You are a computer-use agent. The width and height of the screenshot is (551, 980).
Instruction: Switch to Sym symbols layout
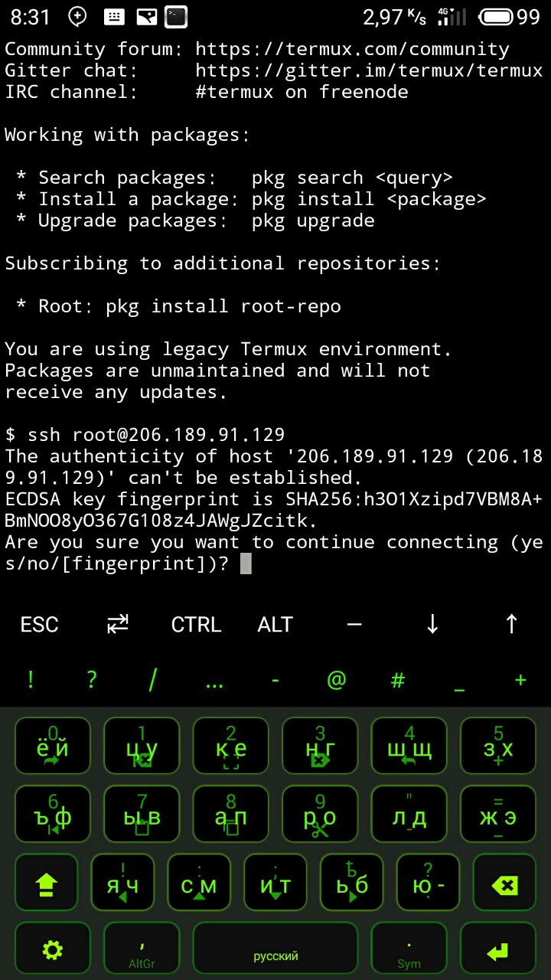pos(409,951)
